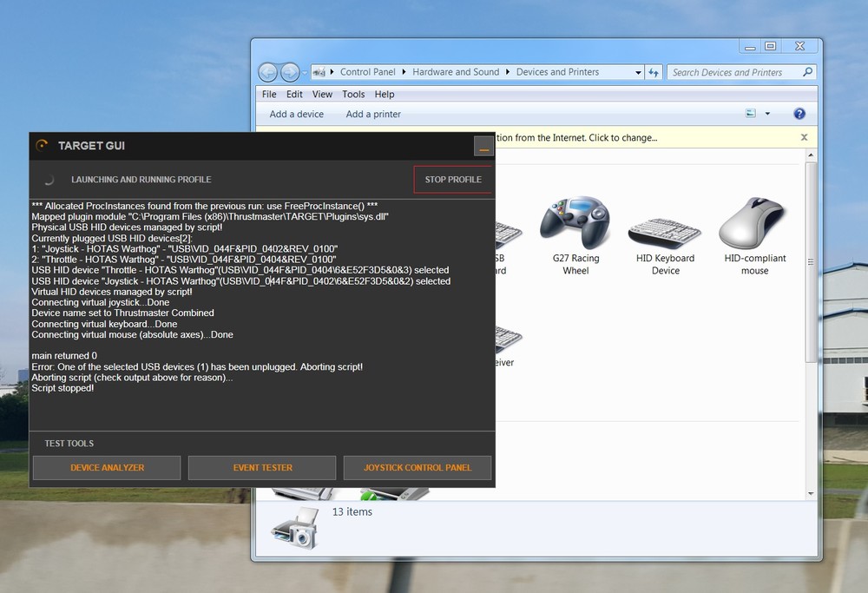Open the Tools menu
The image size is (868, 593).
click(x=353, y=94)
